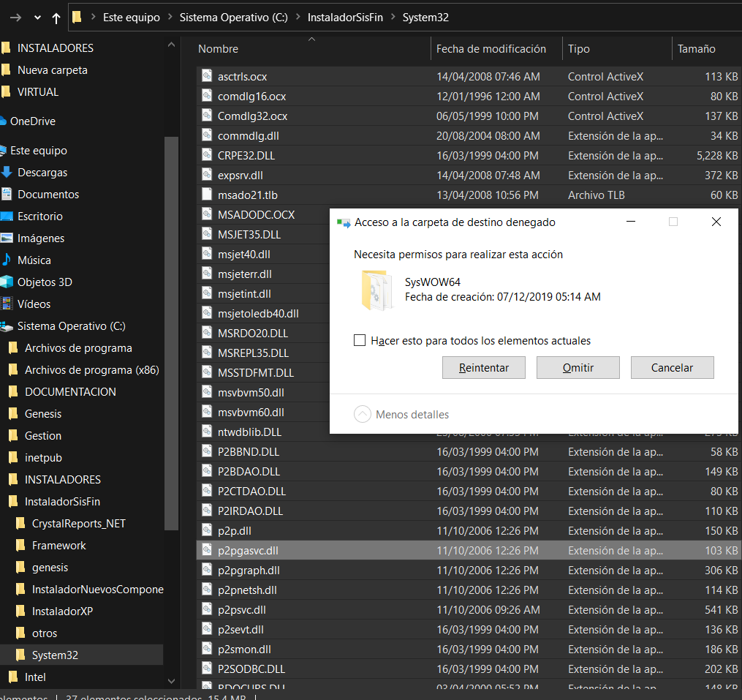
Task: Click the Imágenes icon in sidebar
Action: [7, 238]
